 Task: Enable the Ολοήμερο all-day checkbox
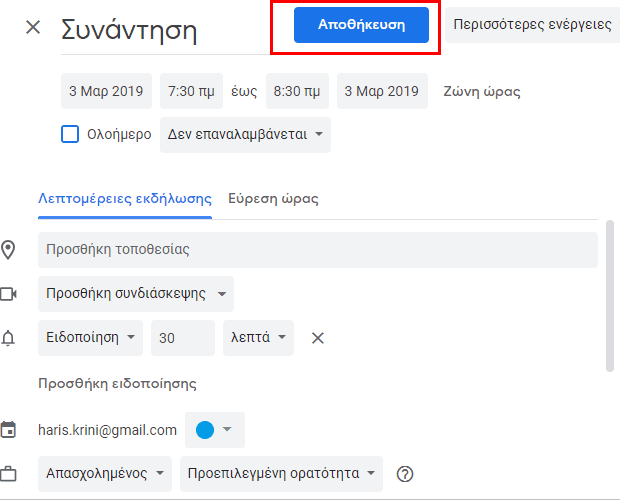pyautogui.click(x=70, y=134)
